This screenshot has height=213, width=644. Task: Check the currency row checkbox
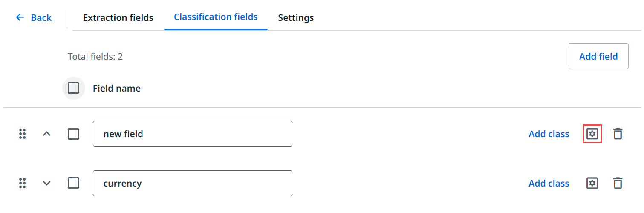(x=73, y=183)
